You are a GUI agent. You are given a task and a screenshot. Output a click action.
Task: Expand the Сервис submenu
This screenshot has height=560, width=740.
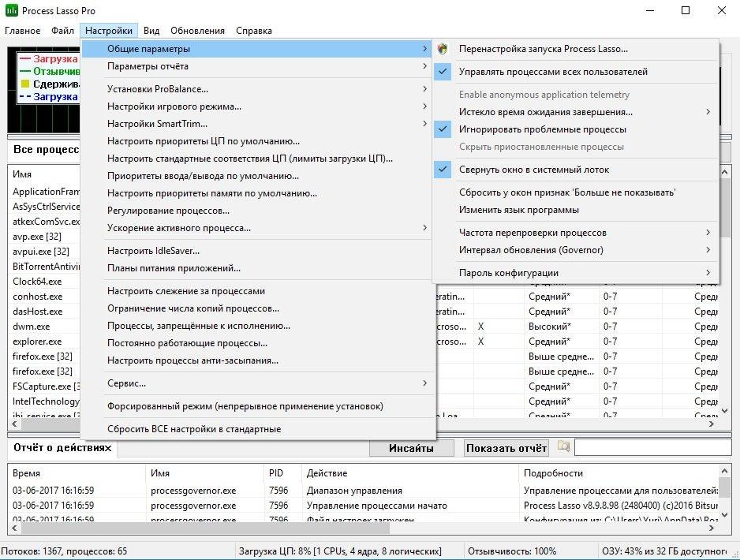pyautogui.click(x=258, y=383)
